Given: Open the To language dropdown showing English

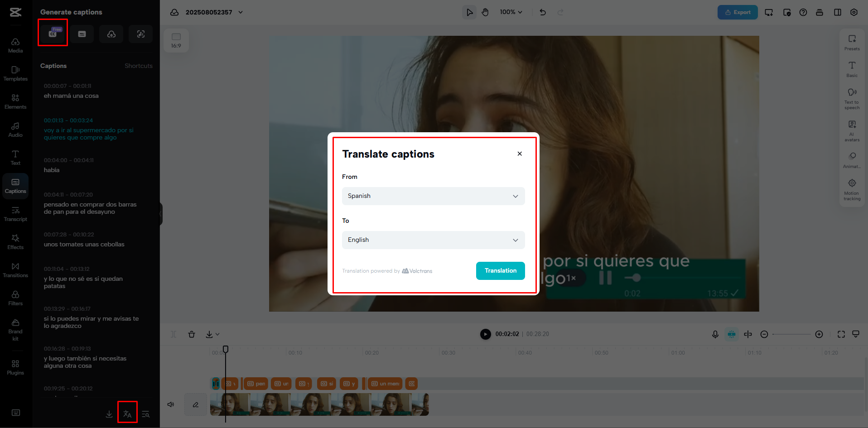Looking at the screenshot, I should tap(433, 240).
